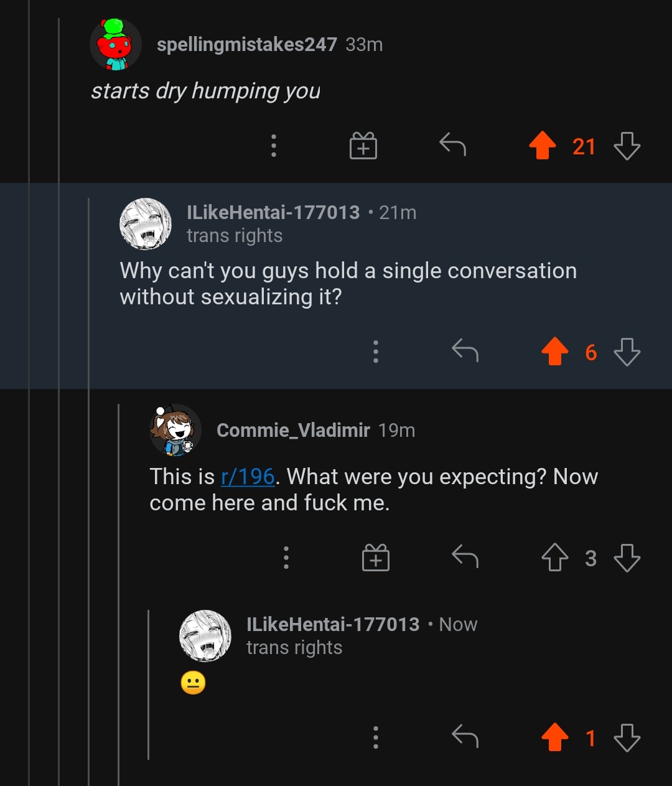Give award to spellingmistakes247's comment
The height and width of the screenshot is (786, 672).
tap(363, 146)
